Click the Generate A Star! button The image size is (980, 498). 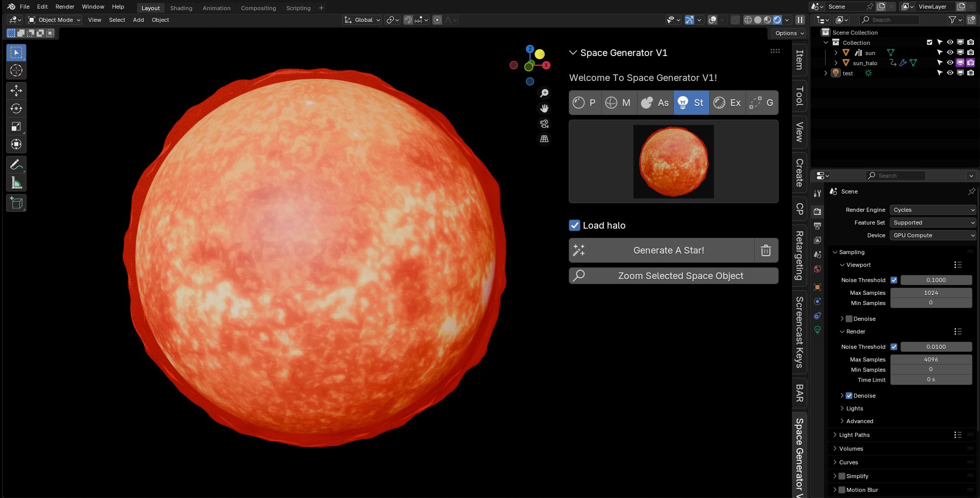(x=668, y=250)
